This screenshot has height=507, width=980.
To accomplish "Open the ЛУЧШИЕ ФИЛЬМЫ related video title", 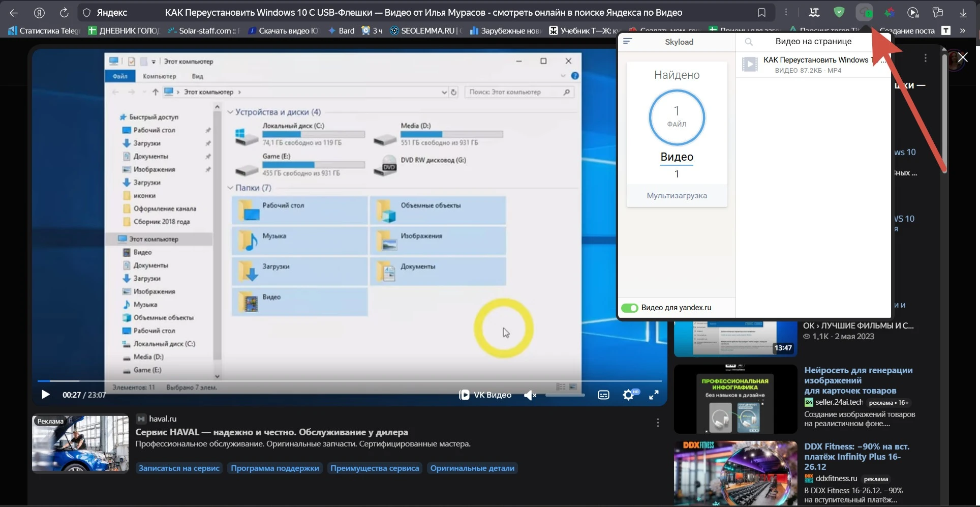I will pos(858,325).
